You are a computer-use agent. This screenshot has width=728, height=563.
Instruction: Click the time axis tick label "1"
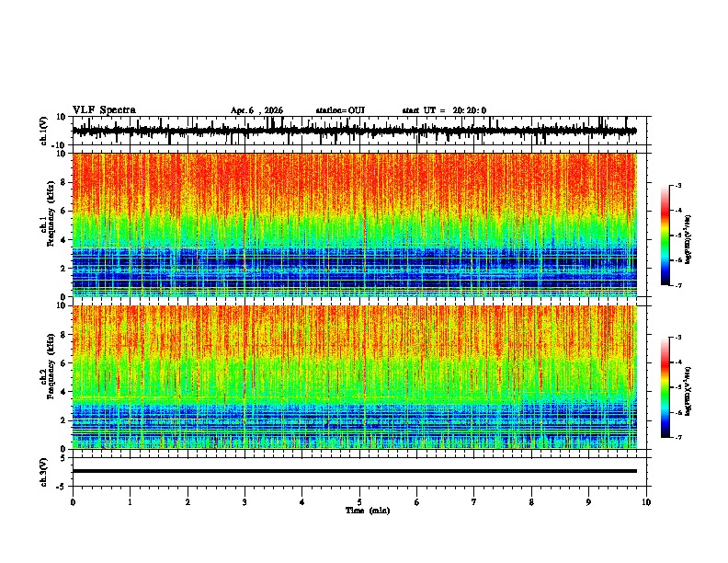point(130,502)
